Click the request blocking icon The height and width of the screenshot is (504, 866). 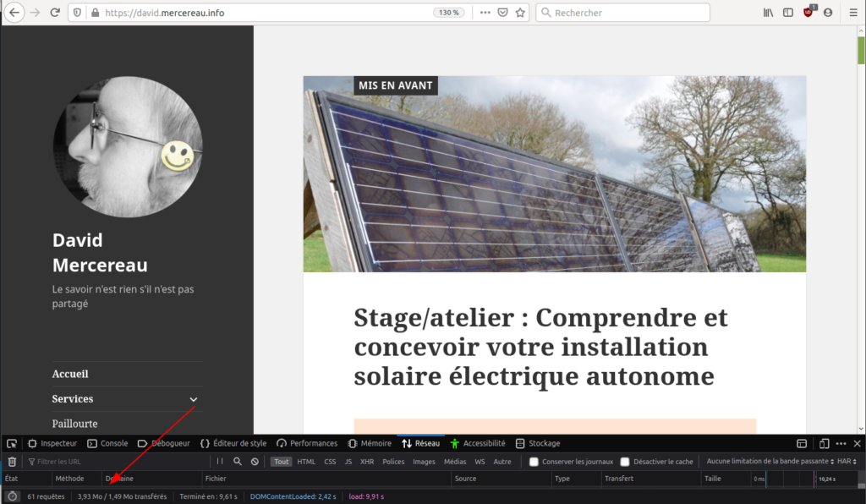click(x=255, y=462)
